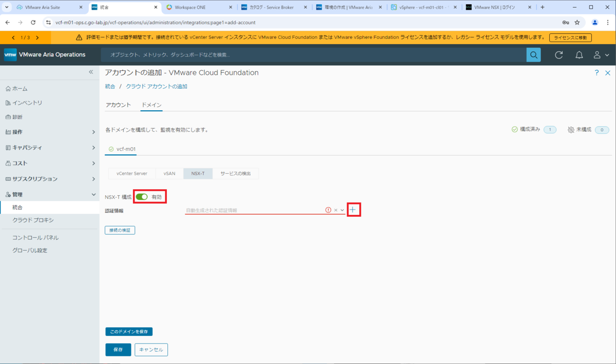Screen dimensions: 616x364
Task: Open グローバル設定 in sidebar
Action: pos(30,251)
